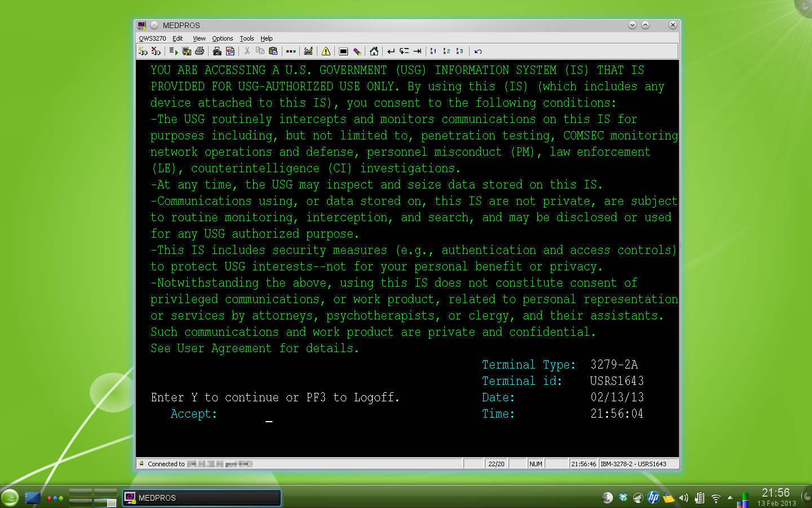
Task: Close the MEDPROS window
Action: point(673,25)
